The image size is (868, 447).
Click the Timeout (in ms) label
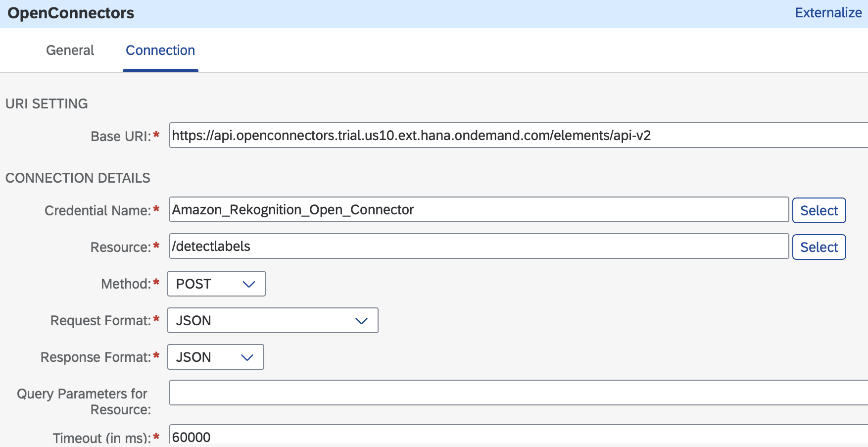coord(101,438)
